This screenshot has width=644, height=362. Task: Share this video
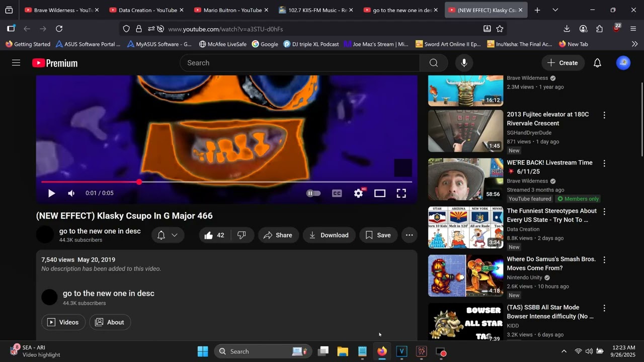pos(278,235)
